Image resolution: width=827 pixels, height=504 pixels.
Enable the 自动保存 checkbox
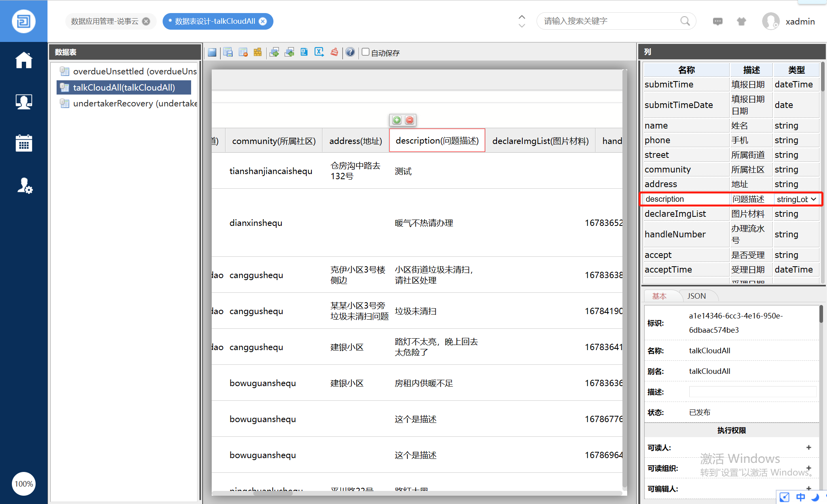(366, 52)
